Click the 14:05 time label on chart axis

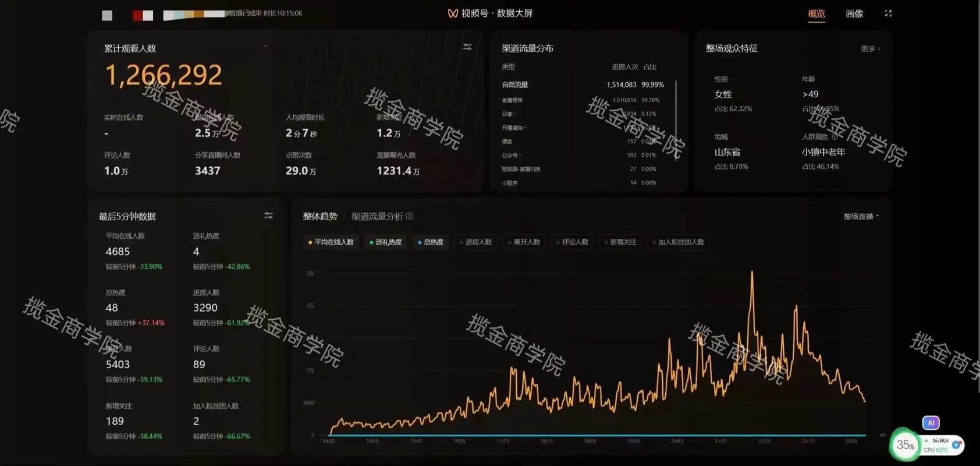click(329, 442)
